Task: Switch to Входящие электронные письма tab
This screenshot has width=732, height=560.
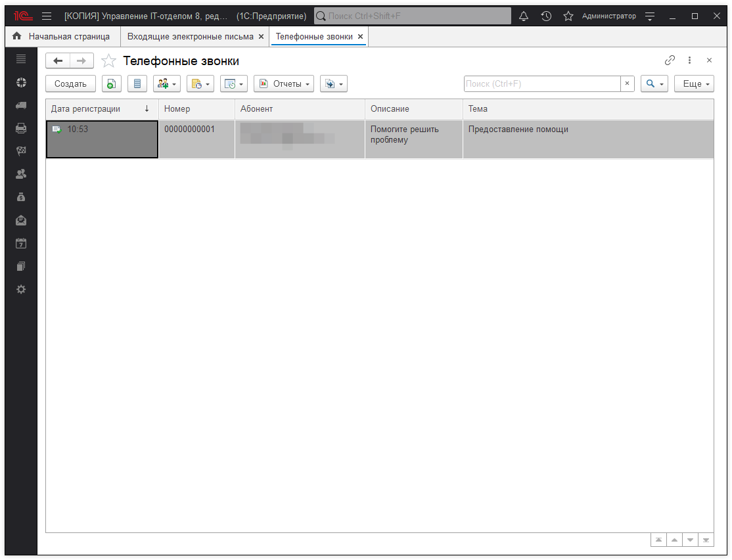Action: click(x=190, y=37)
